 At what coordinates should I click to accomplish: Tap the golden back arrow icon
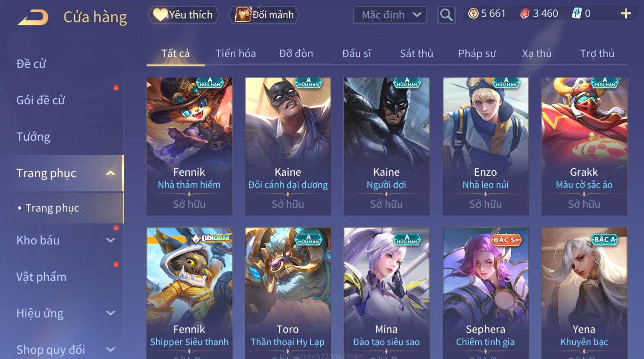pos(33,17)
